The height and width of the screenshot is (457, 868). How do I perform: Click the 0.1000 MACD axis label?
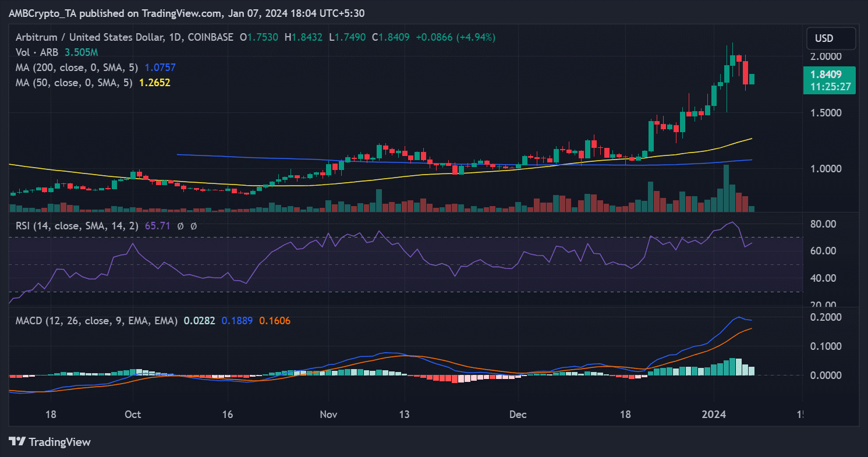click(x=825, y=346)
